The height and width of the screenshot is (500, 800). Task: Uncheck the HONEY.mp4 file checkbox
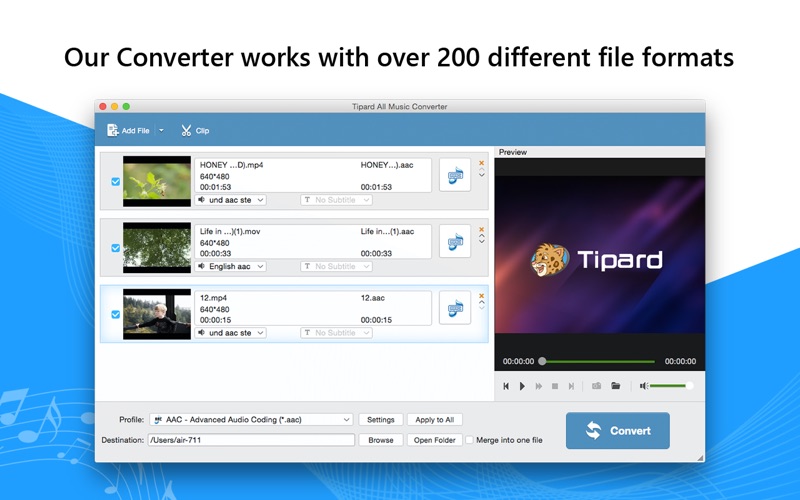(x=115, y=182)
